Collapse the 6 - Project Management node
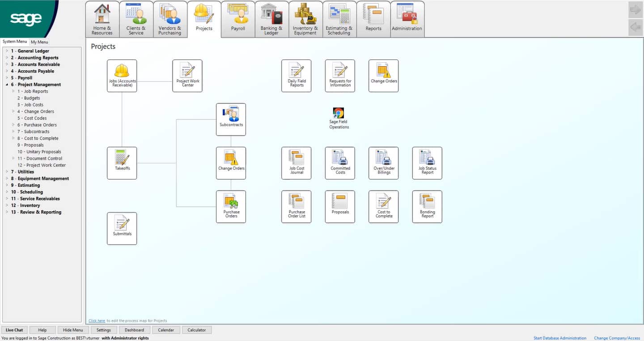The image size is (644, 341). 7,85
